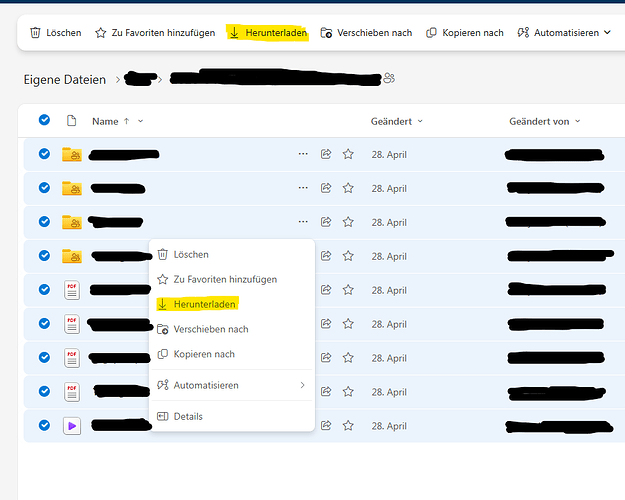Share the third PDF via share icon
This screenshot has height=500, width=625.
tap(326, 358)
